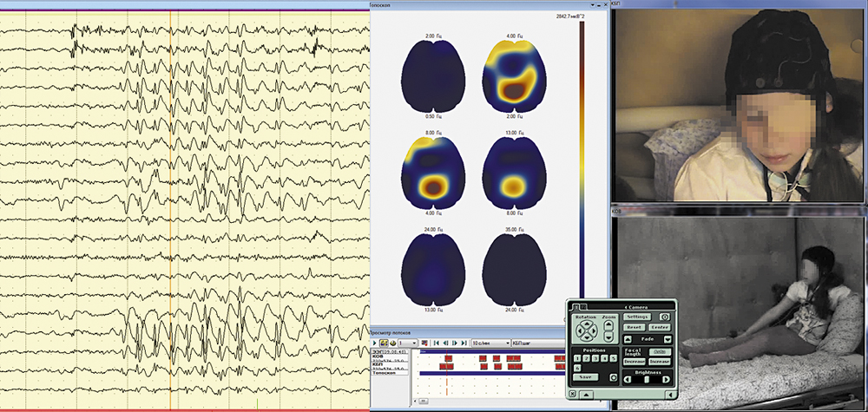Toggle Auto focal length mode
The height and width of the screenshot is (412, 868).
pos(660,351)
